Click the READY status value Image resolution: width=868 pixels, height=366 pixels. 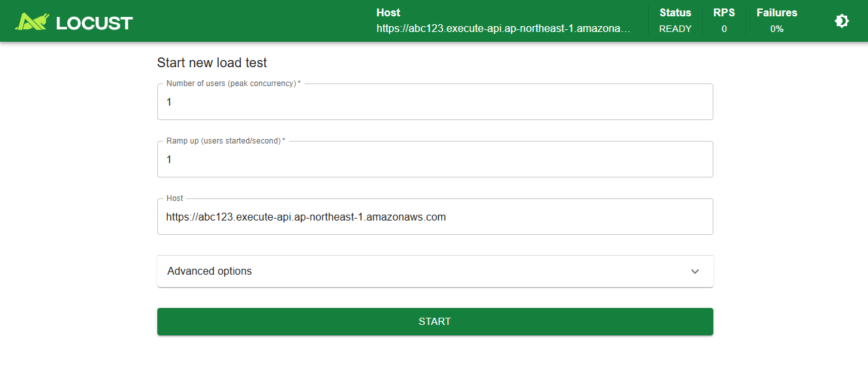coord(675,29)
